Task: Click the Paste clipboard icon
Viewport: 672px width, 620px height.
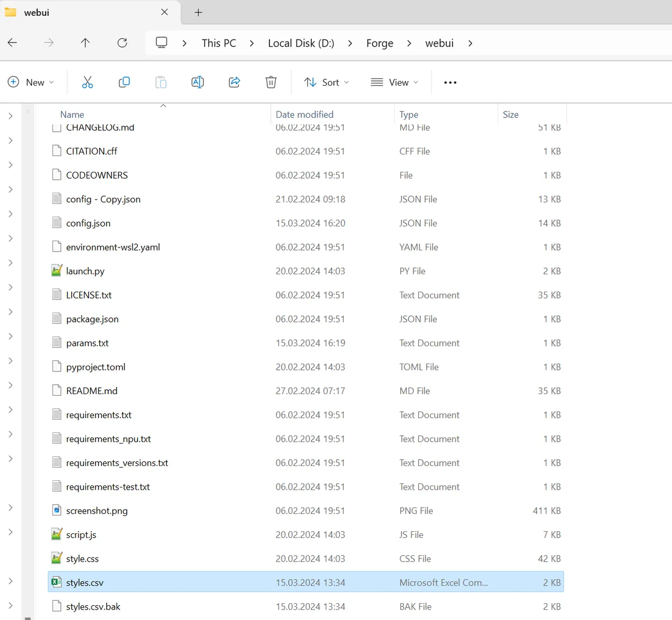Action: [161, 82]
